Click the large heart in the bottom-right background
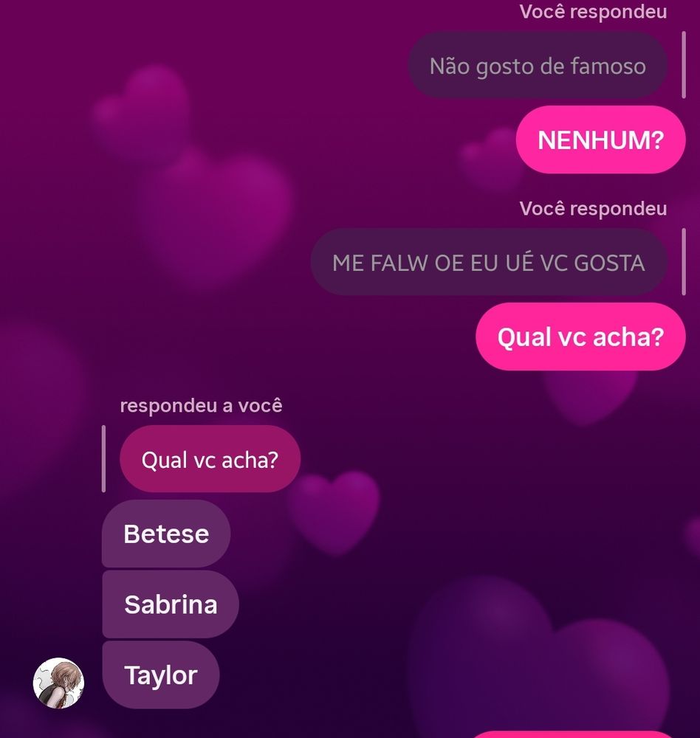Image resolution: width=700 pixels, height=738 pixels. tap(539, 659)
